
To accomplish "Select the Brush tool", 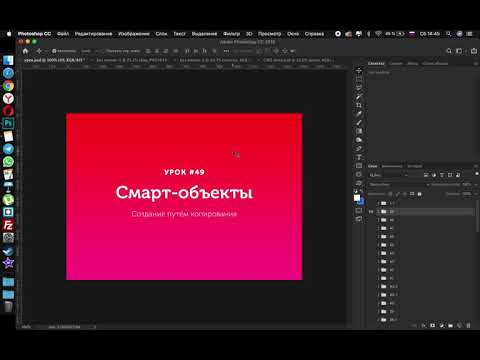I will (359, 123).
